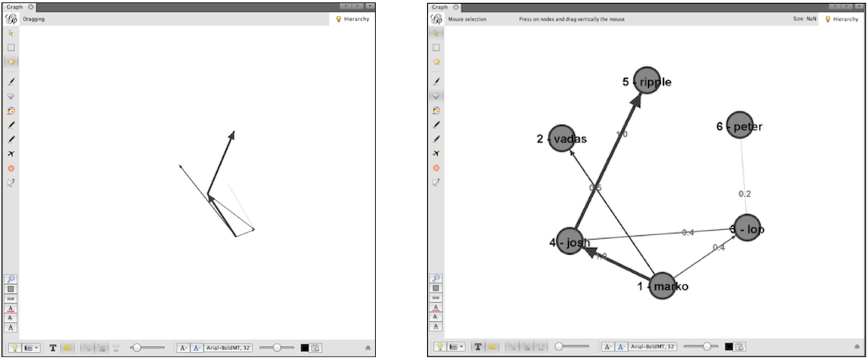
Task: Click the black label color swatch in right window
Action: click(x=729, y=347)
